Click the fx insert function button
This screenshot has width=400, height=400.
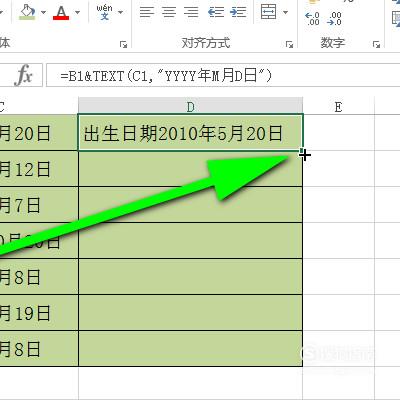pyautogui.click(x=23, y=75)
